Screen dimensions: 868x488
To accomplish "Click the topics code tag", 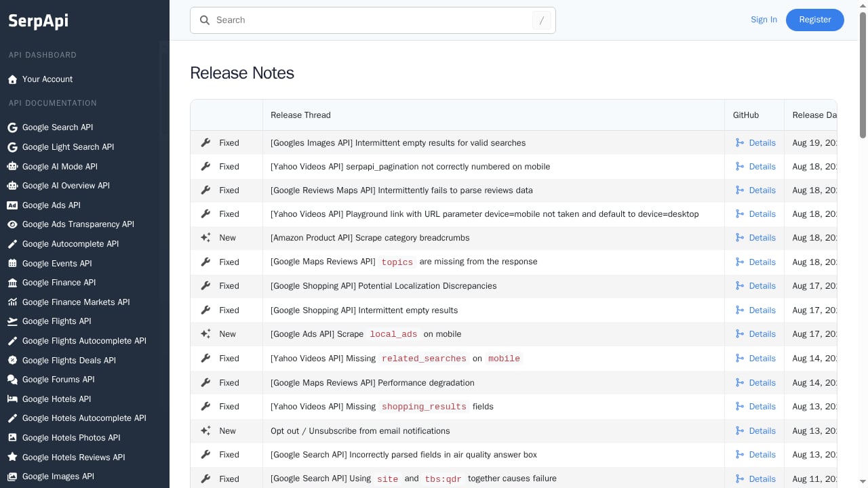I will (x=397, y=262).
